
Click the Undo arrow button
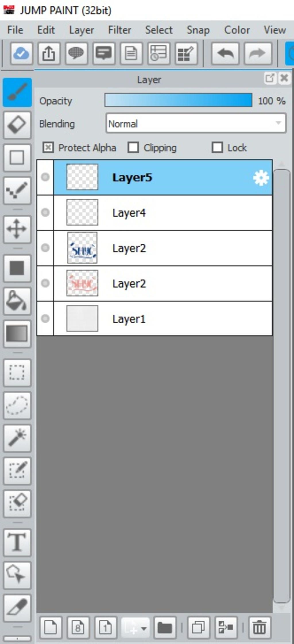coord(225,53)
